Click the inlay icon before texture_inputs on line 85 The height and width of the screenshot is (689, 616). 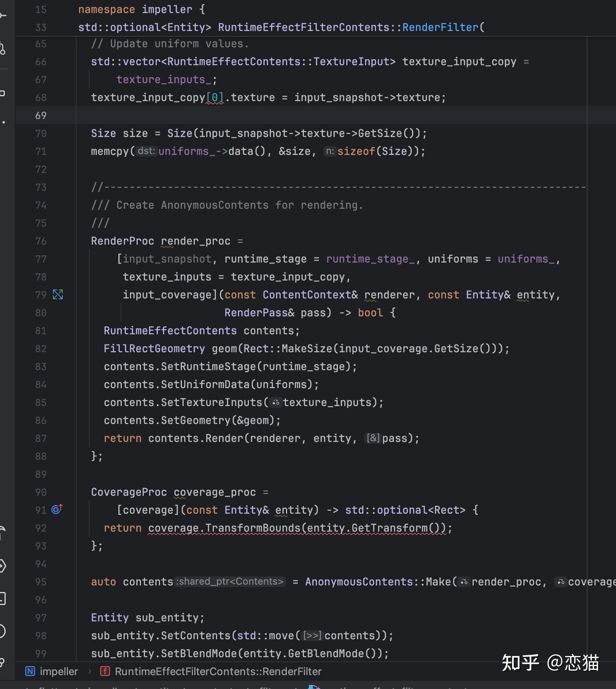pos(276,403)
